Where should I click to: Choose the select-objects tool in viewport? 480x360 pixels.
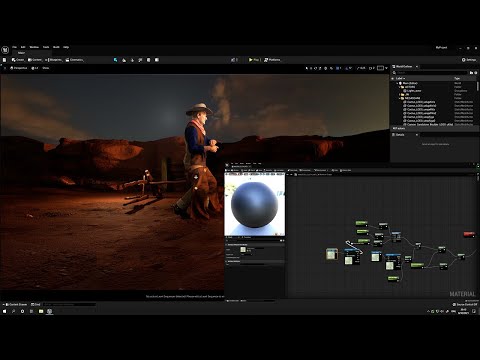coord(307,68)
